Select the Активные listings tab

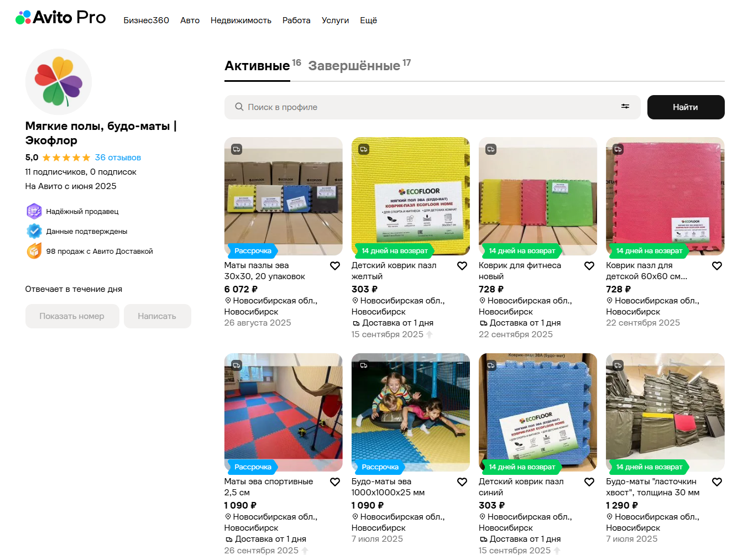263,66
